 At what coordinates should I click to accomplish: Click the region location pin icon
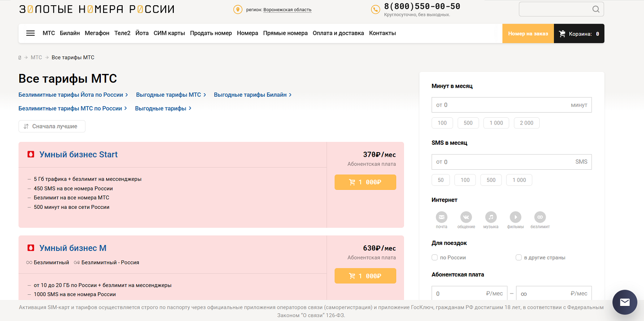[x=237, y=9]
